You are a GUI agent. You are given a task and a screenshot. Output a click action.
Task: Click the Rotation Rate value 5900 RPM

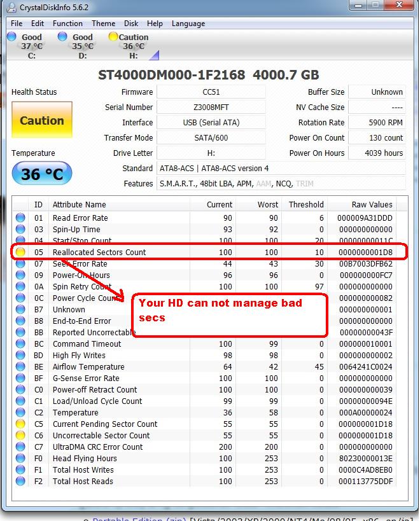377,123
